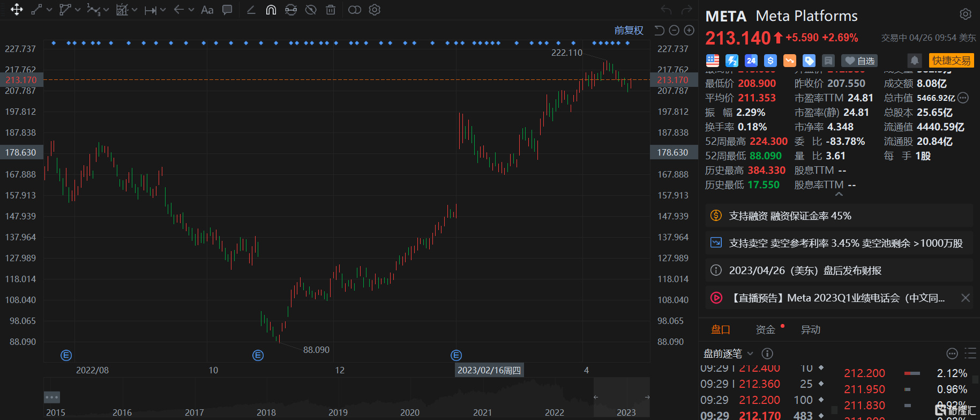Open chart settings gear in toolbar
This screenshot has width=980, height=420.
coord(375,10)
